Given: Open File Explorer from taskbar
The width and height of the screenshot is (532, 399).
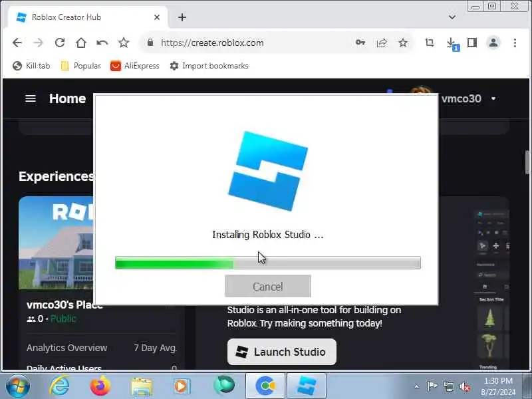Looking at the screenshot, I should coord(142,386).
